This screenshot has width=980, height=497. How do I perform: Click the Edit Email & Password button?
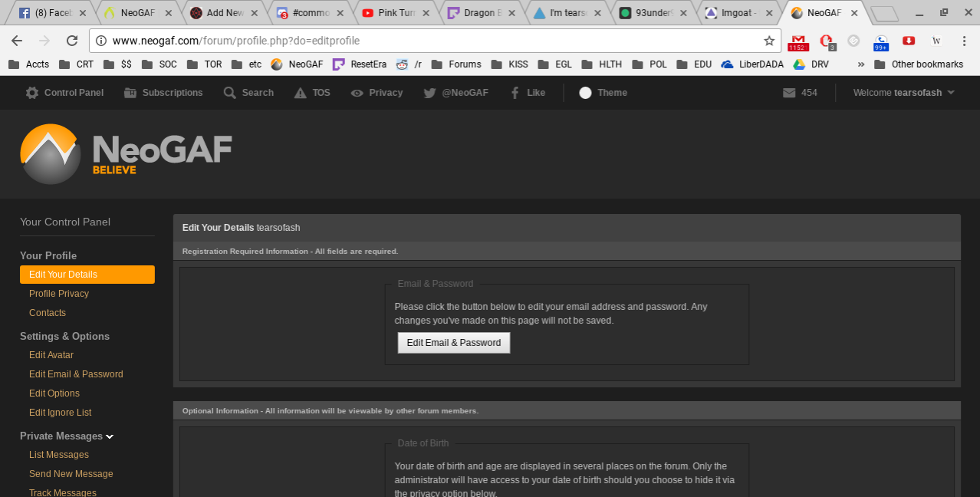[454, 343]
